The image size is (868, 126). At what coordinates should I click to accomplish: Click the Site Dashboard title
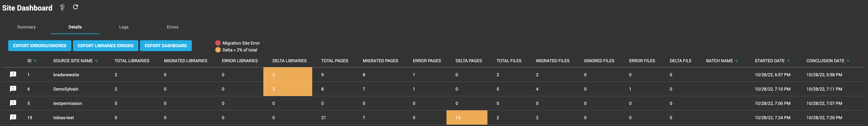pos(27,8)
